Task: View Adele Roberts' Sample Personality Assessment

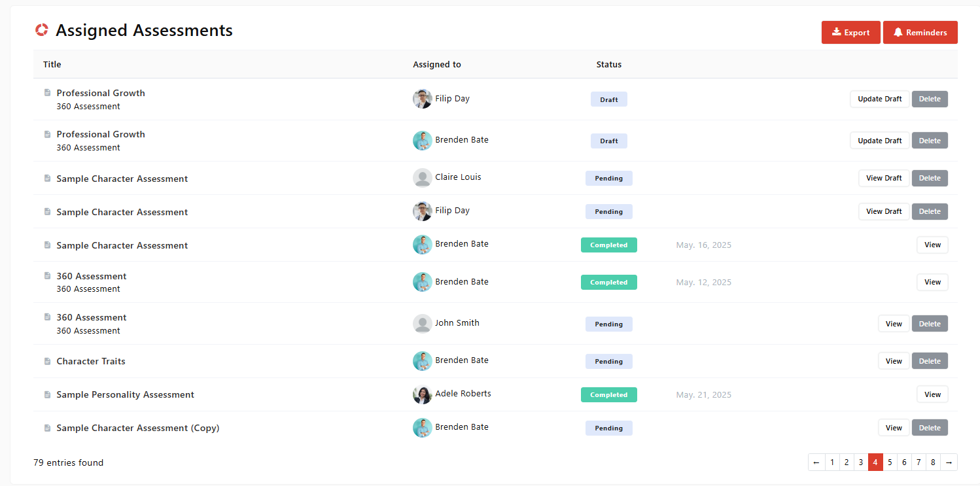Action: point(932,394)
